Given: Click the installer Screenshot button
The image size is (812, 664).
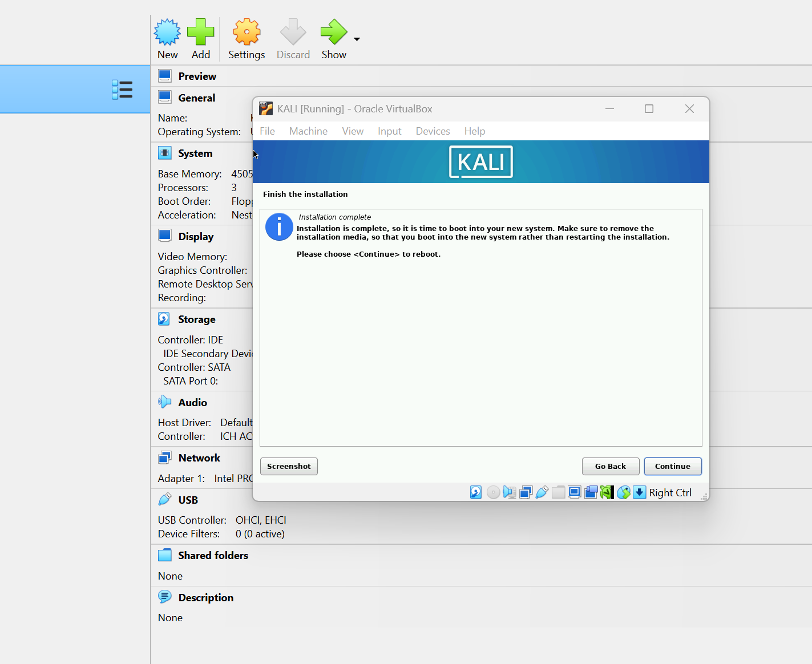Looking at the screenshot, I should click(289, 466).
